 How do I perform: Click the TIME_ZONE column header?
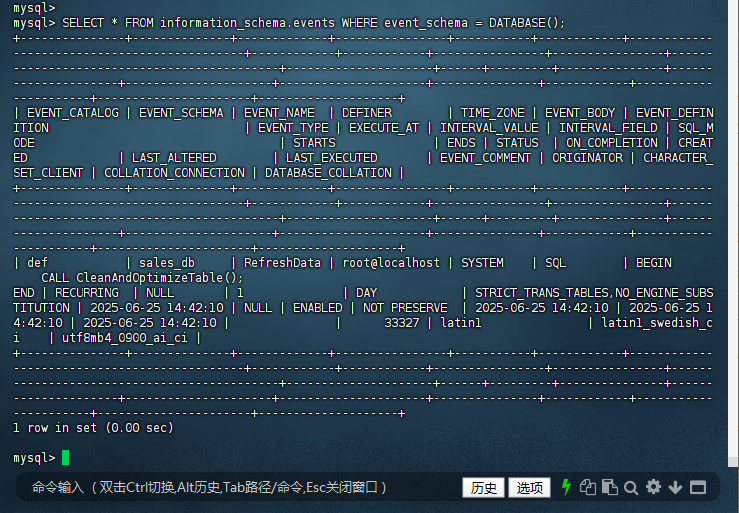click(x=493, y=113)
